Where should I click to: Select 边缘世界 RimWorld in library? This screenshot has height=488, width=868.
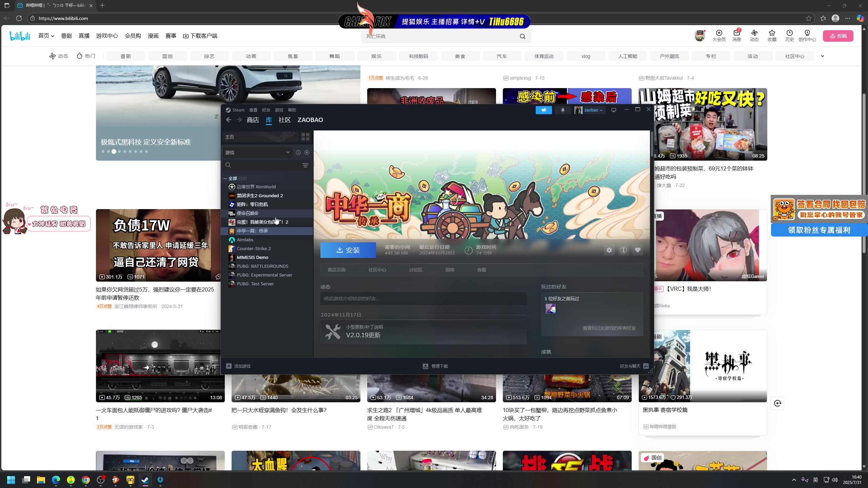tap(267, 187)
